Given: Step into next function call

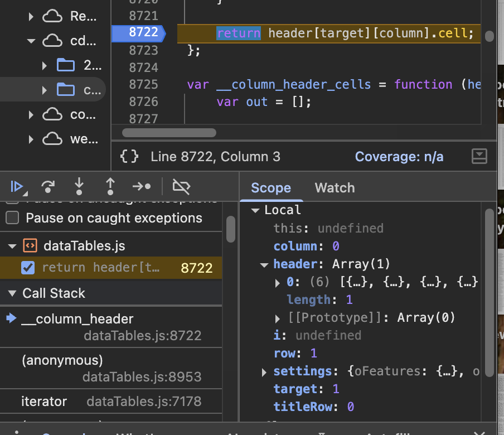Looking at the screenshot, I should click(79, 186).
